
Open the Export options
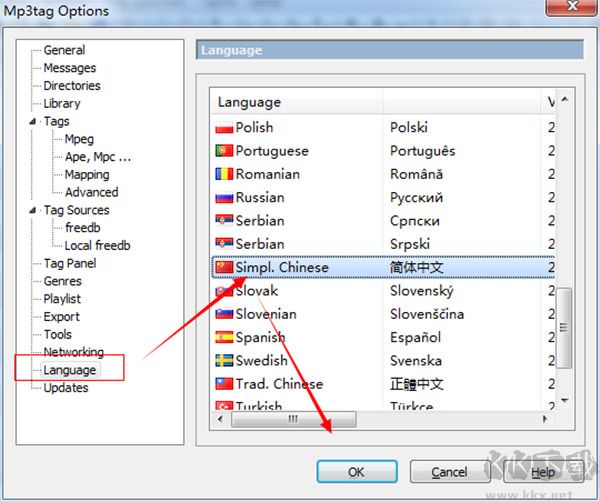tap(62, 317)
